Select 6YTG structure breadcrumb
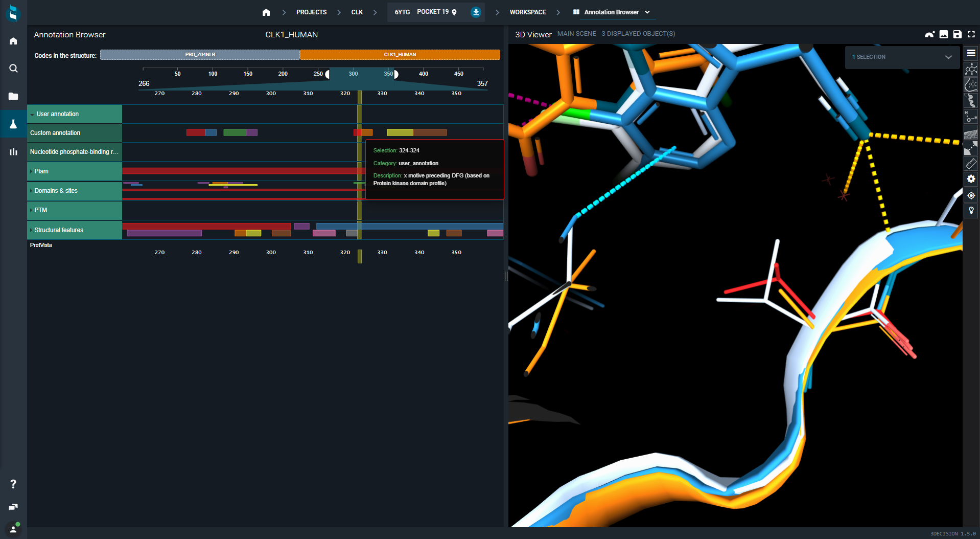 click(x=402, y=12)
